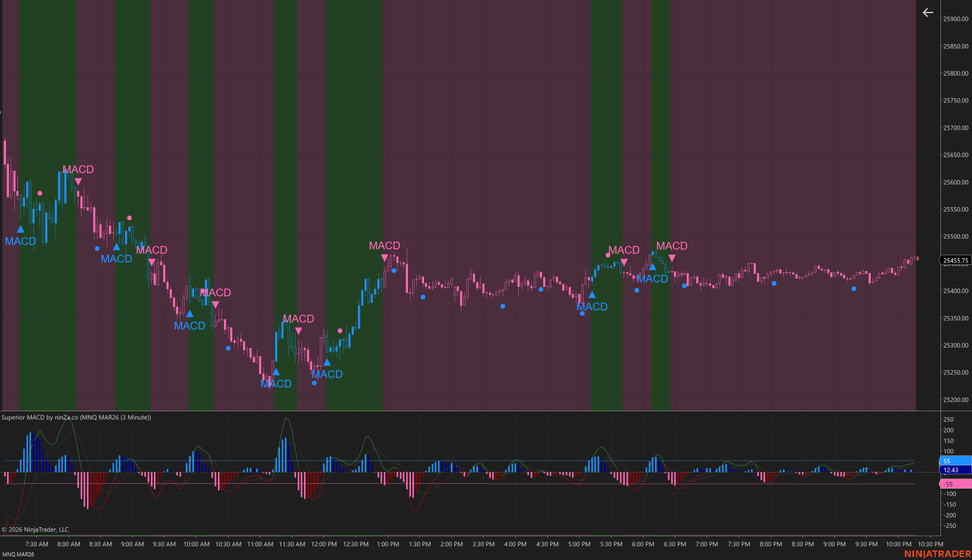Select the current price marker 25455.75
Screen dimensions: 972x560
point(955,260)
